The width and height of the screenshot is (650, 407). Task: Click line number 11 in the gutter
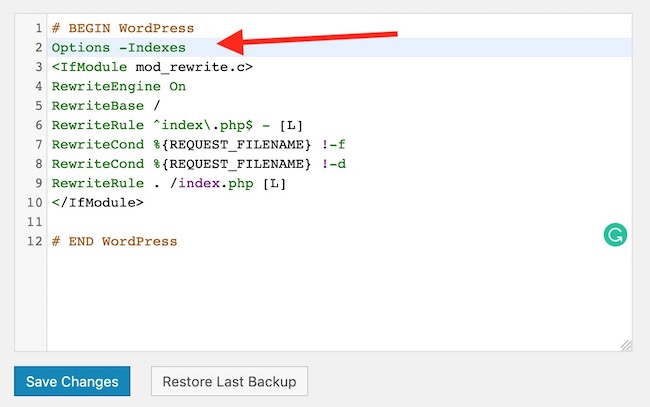[34, 222]
